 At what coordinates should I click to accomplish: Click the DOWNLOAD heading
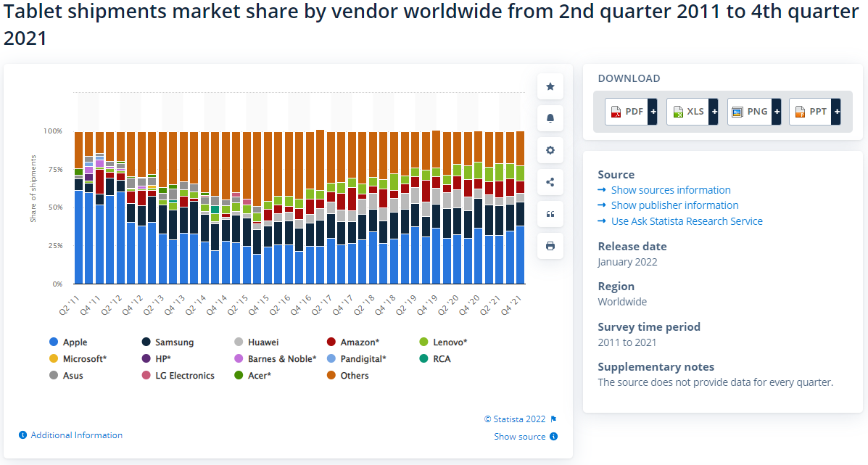pyautogui.click(x=629, y=78)
